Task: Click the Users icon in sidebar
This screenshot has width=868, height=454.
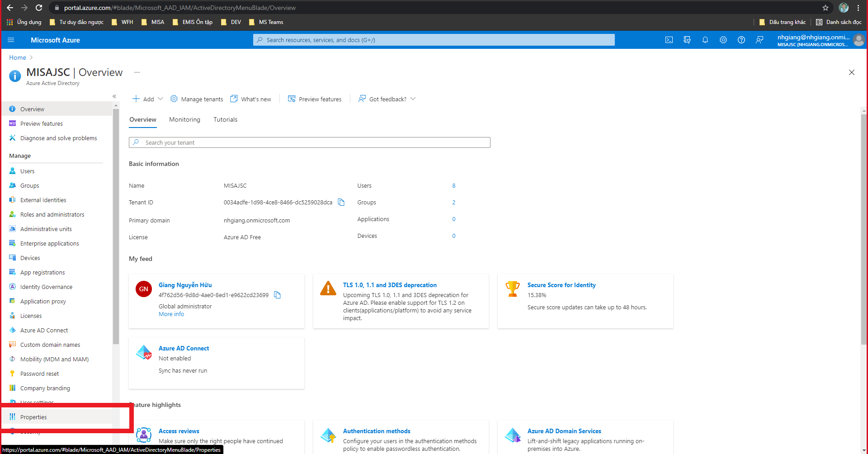Action: click(x=12, y=171)
